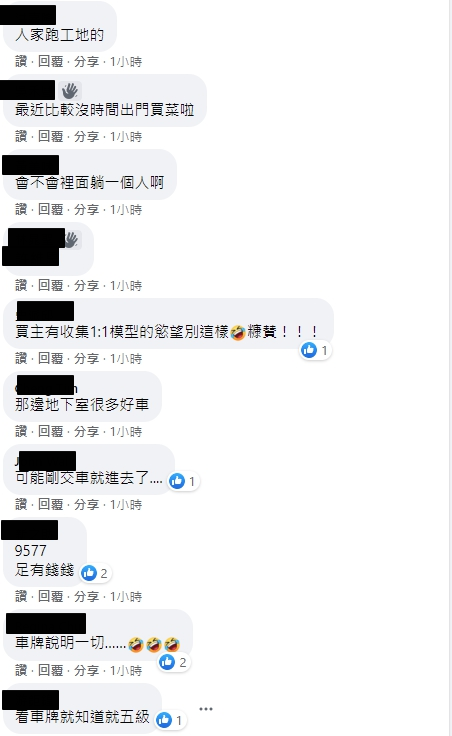Like the 會不會裡面躺一個人啊 comment

[21, 209]
